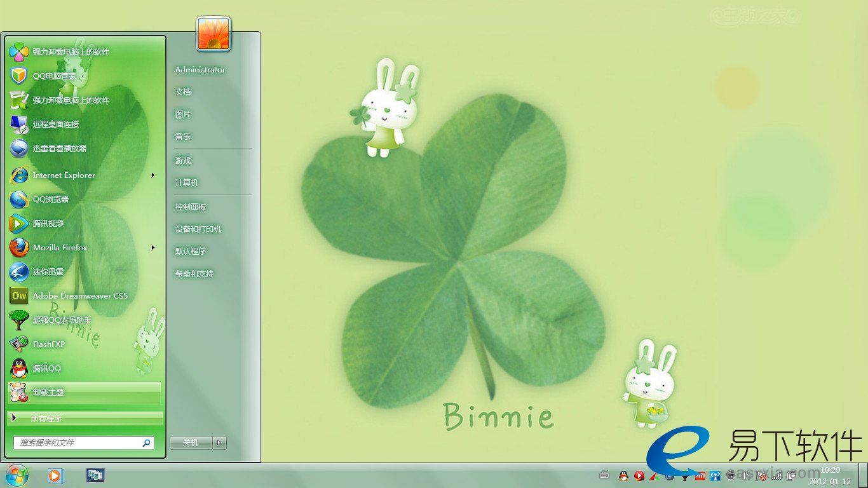Open 控制面板 control panel

[191, 207]
